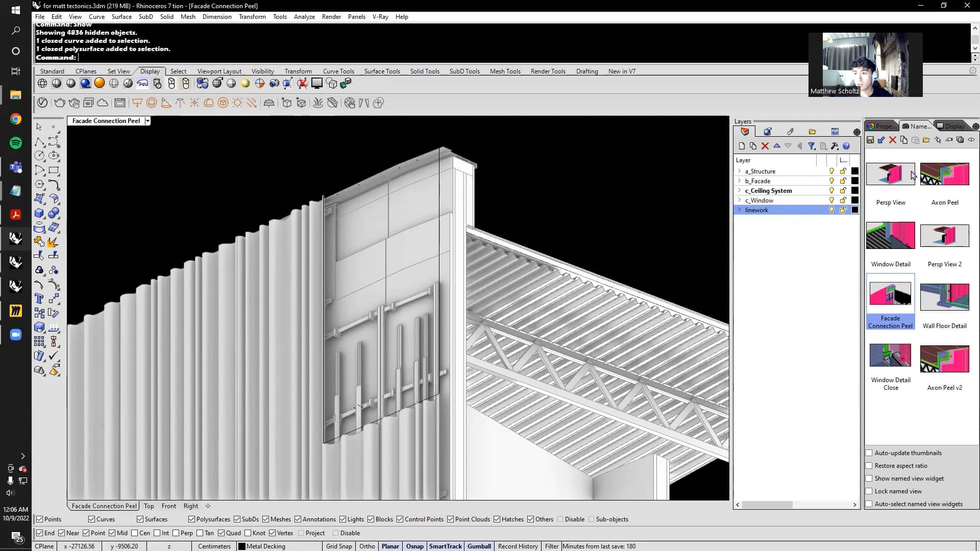Switch to the Display toolbar tab
980x551 pixels.
point(150,71)
